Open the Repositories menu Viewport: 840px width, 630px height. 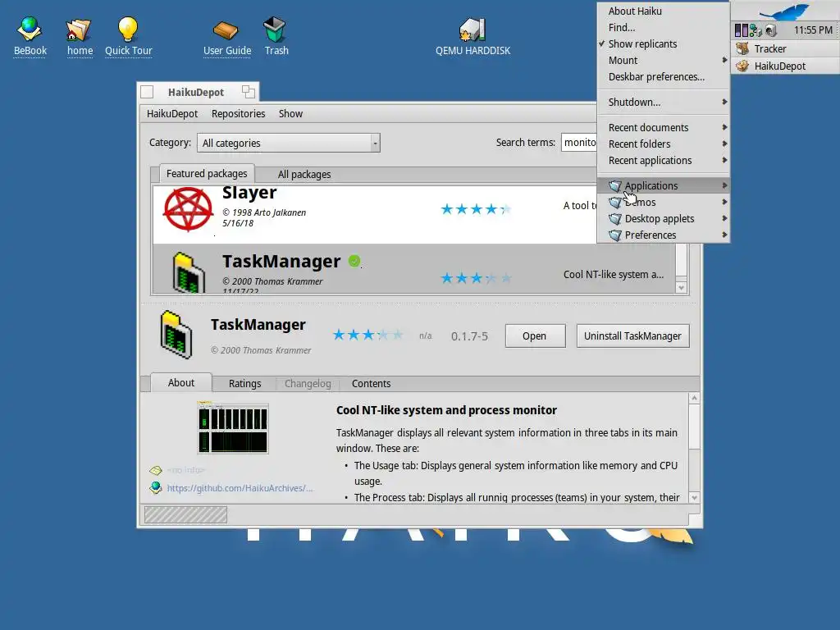(x=239, y=113)
